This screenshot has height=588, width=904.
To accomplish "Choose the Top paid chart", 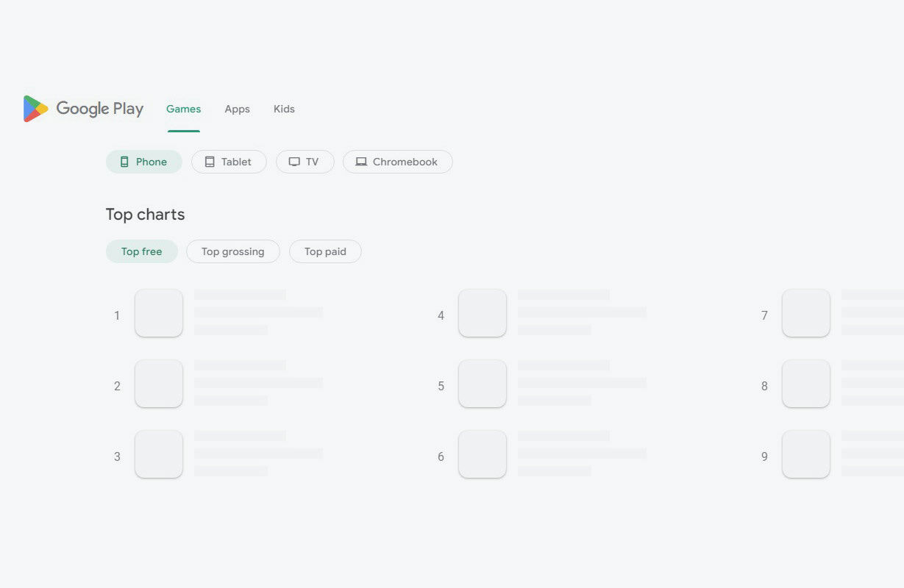I will click(325, 251).
